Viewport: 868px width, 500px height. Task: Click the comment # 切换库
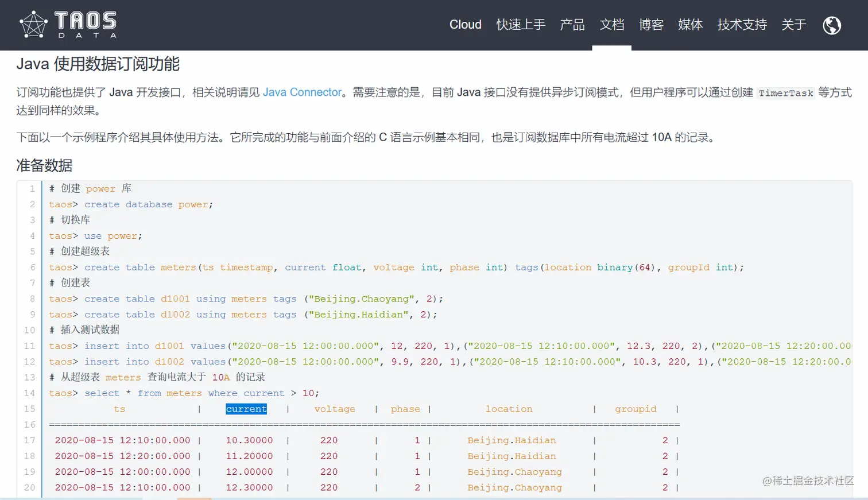[69, 220]
